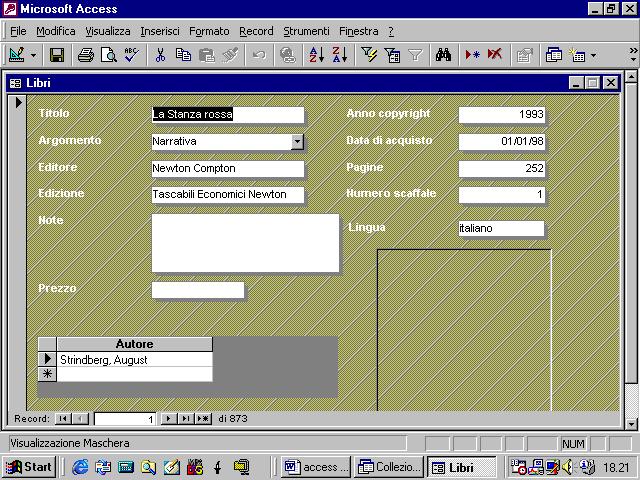Screen dimensions: 640x480
Task: Click the Edizione field
Action: pyautogui.click(x=228, y=194)
